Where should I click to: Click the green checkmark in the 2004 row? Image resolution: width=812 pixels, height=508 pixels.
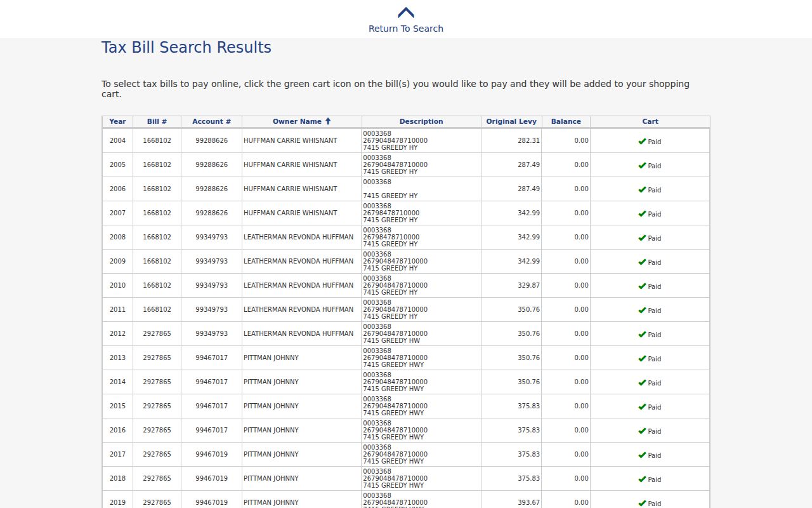point(642,142)
